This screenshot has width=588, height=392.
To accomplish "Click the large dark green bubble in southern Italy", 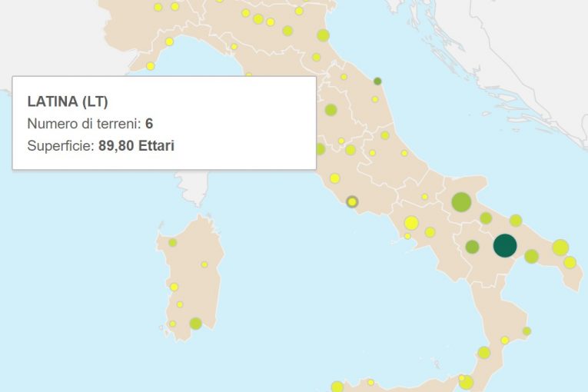I will click(x=505, y=245).
